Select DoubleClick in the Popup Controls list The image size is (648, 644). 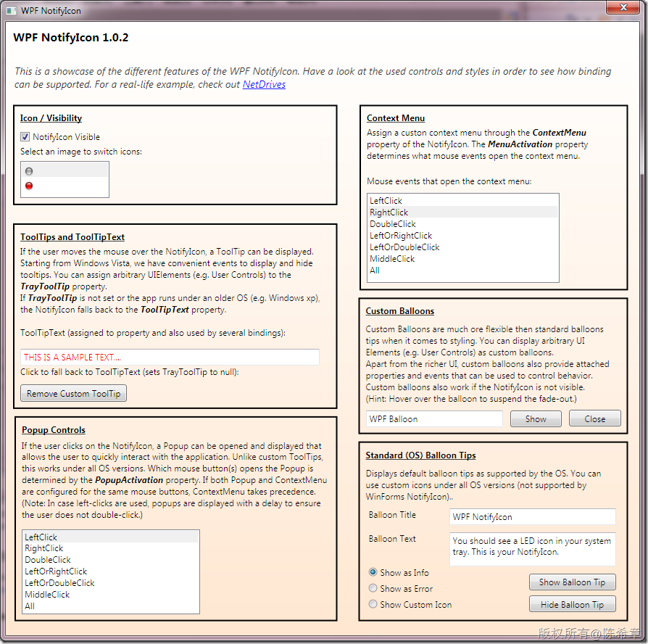111,560
